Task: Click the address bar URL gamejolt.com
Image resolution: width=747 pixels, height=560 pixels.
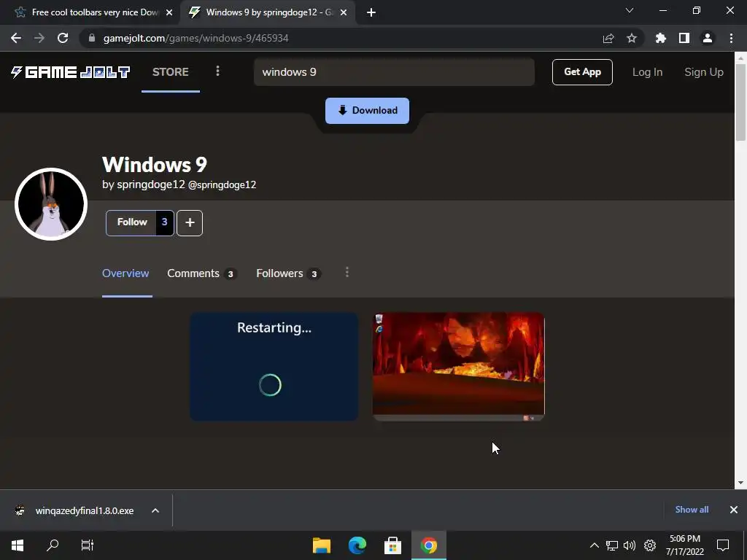Action: [x=196, y=38]
